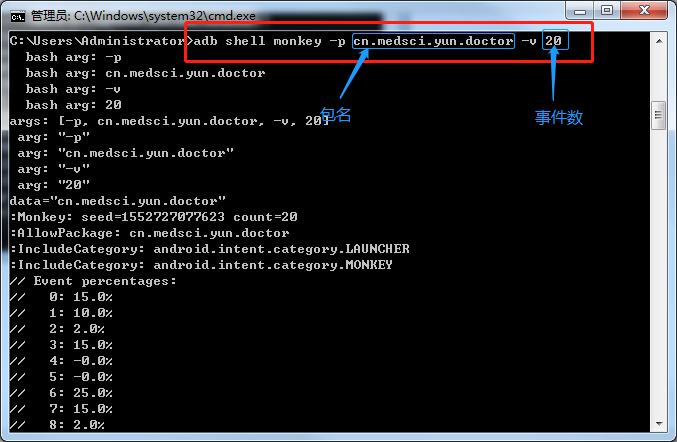Click the '1: 10.0%' line

(61, 313)
